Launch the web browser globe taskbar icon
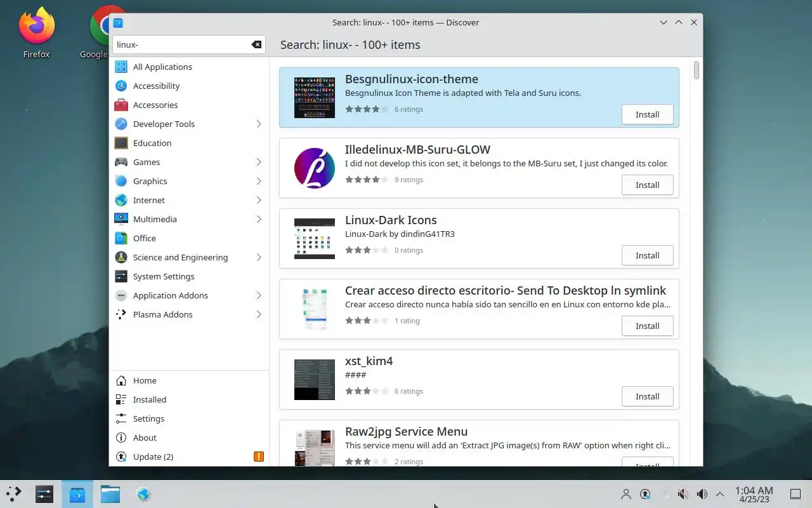812x508 pixels. click(144, 493)
